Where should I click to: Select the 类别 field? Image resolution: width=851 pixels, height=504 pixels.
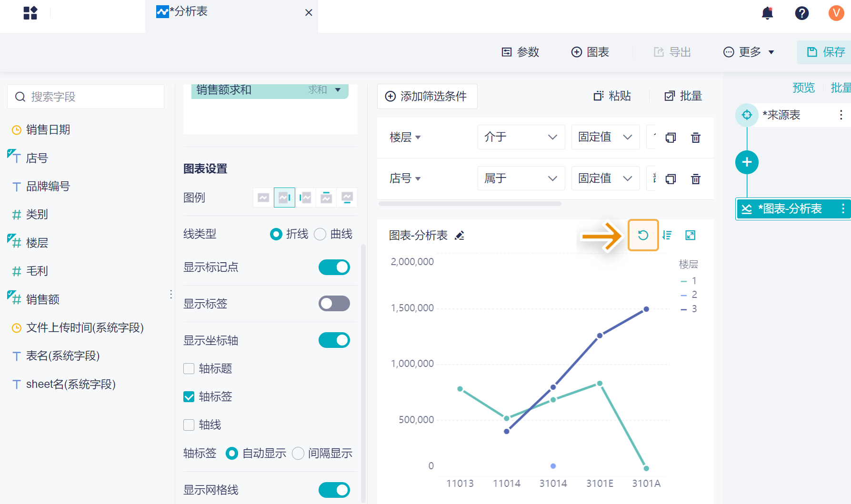[x=37, y=214]
